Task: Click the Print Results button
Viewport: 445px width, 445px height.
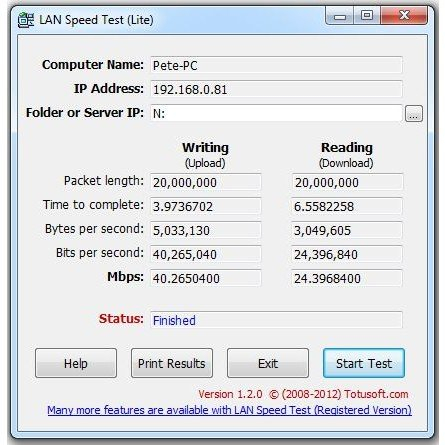Action: click(x=172, y=363)
